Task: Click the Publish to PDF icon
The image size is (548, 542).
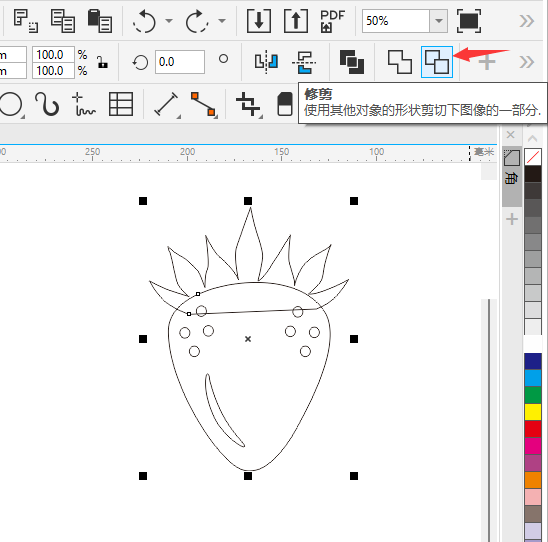Action: pos(332,21)
